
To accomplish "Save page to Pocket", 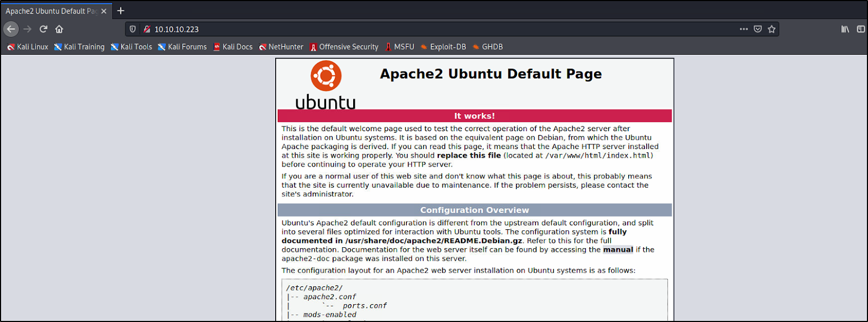I will [x=758, y=29].
